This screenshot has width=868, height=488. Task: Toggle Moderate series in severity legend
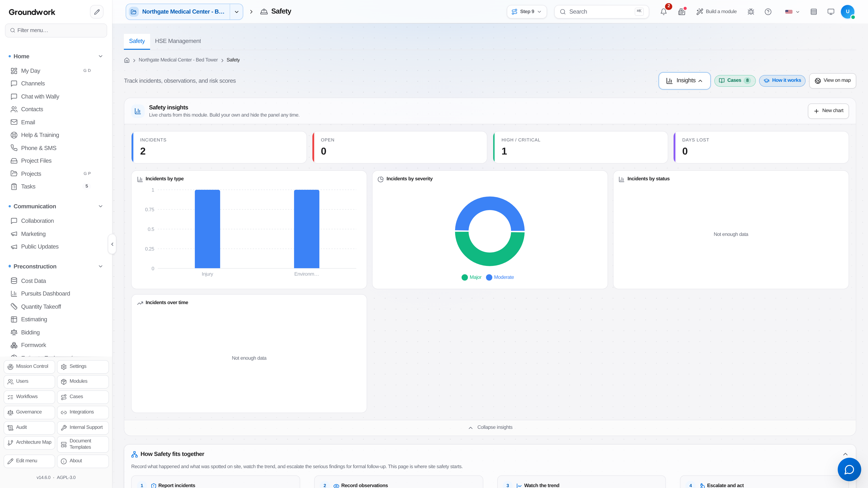500,277
